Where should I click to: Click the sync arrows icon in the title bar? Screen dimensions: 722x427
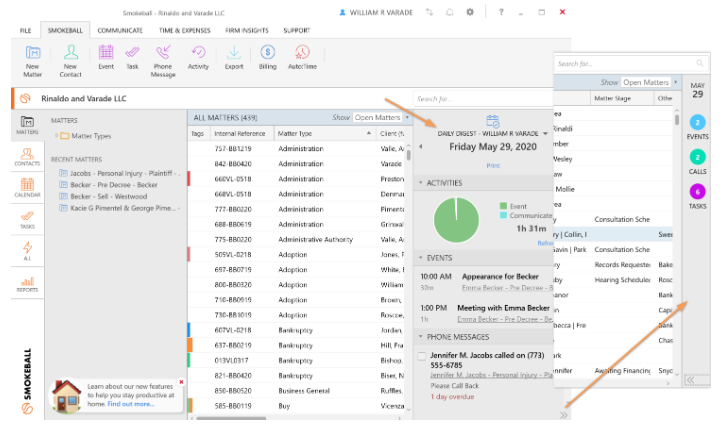click(x=429, y=12)
